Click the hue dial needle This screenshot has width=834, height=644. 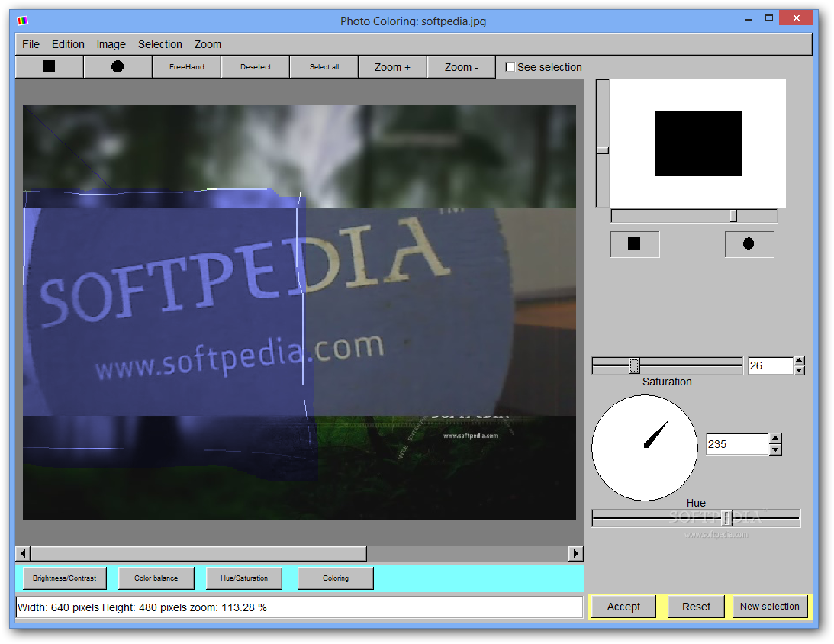pos(655,434)
